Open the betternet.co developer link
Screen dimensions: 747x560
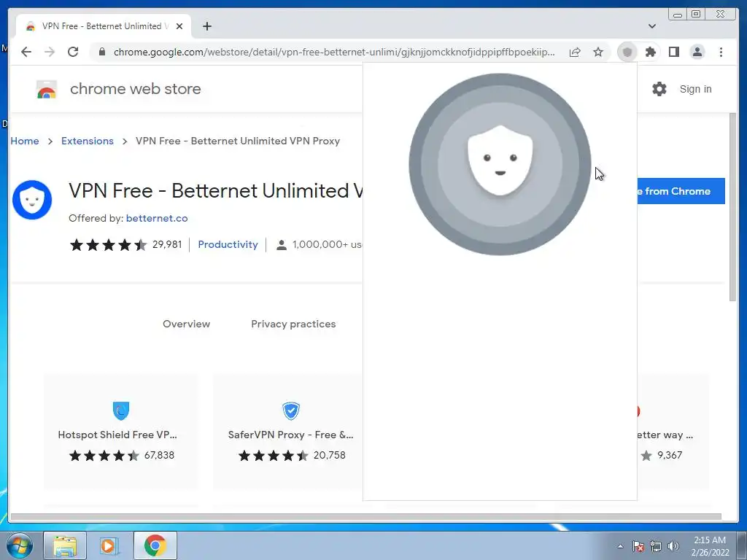(x=157, y=218)
